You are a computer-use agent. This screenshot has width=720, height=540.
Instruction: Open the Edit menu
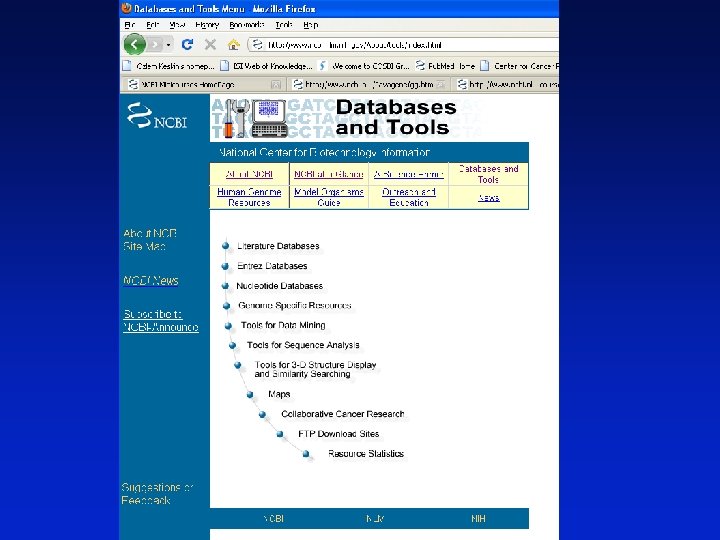coord(152,25)
